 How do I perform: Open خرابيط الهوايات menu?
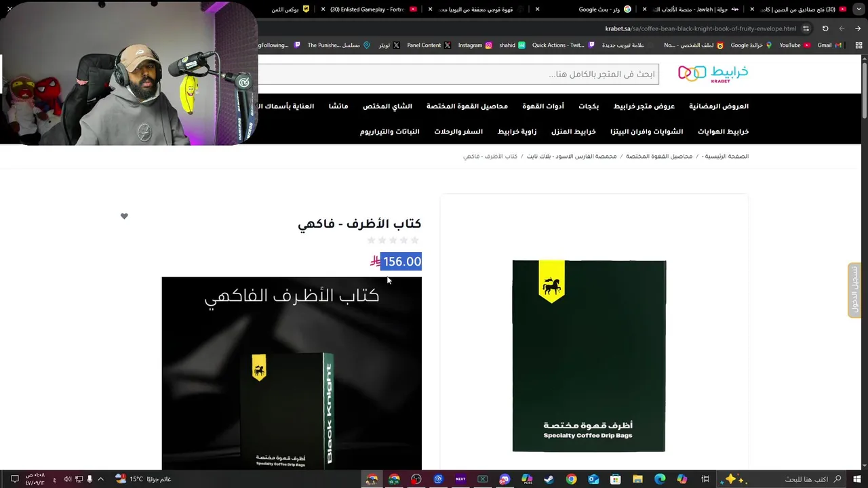pyautogui.click(x=723, y=131)
